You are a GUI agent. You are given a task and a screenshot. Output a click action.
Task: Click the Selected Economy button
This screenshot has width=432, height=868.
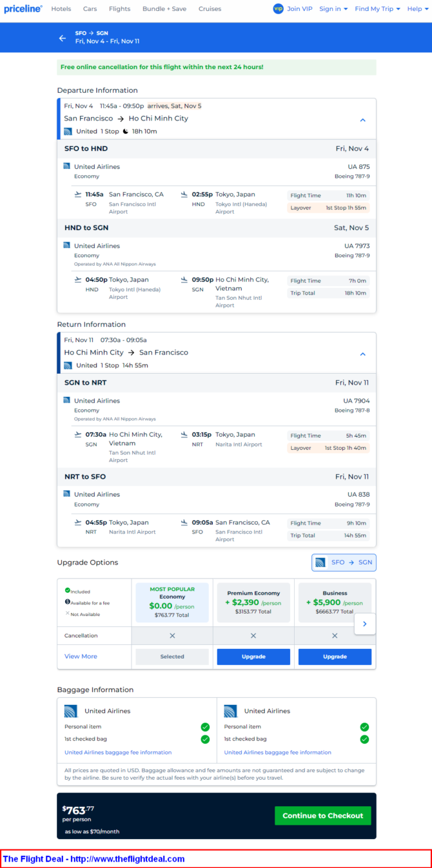(172, 657)
